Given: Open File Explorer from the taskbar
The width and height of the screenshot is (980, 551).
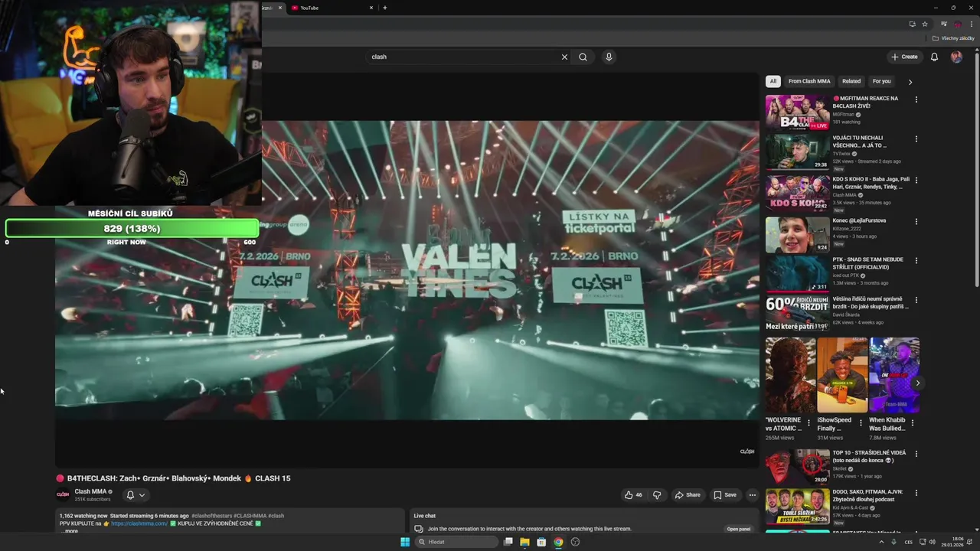Looking at the screenshot, I should click(524, 542).
